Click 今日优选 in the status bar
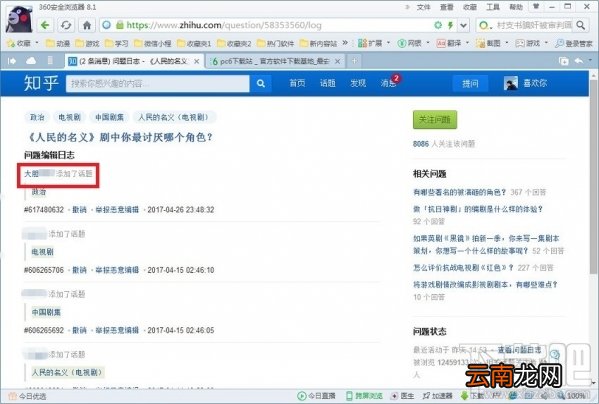This screenshot has width=599, height=404. click(x=28, y=396)
